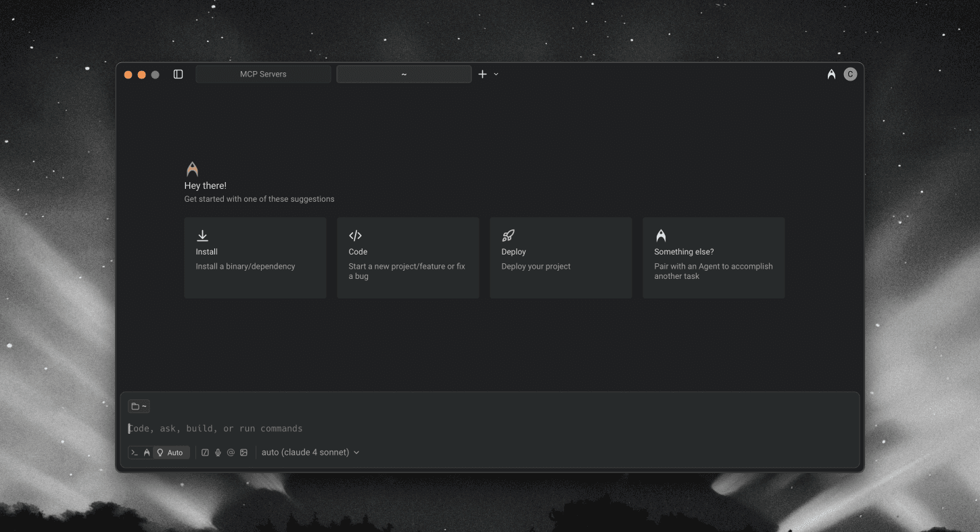Toggle the left sidebar panel icon

179,74
